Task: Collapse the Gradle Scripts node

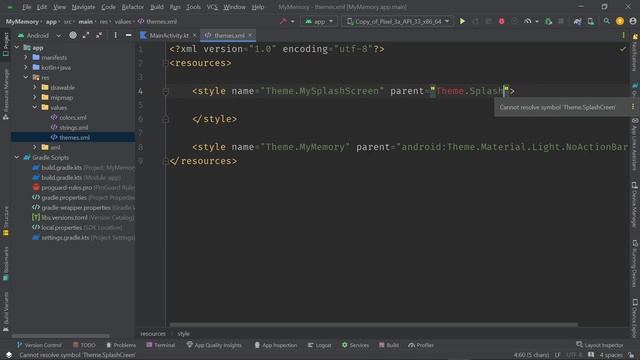Action: click(17, 157)
